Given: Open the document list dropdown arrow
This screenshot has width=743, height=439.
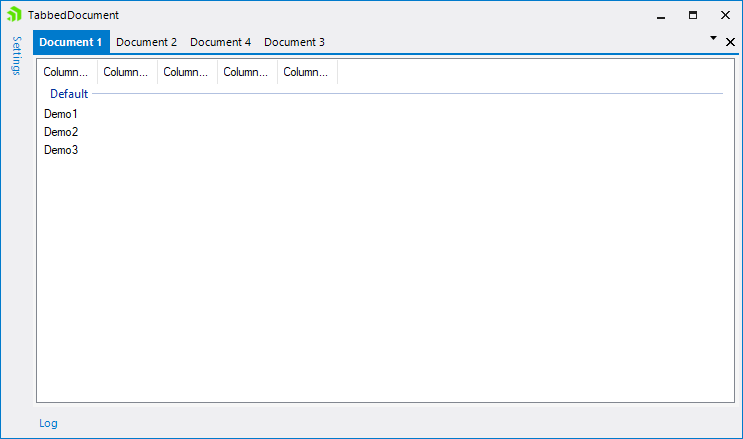Looking at the screenshot, I should coord(713,38).
